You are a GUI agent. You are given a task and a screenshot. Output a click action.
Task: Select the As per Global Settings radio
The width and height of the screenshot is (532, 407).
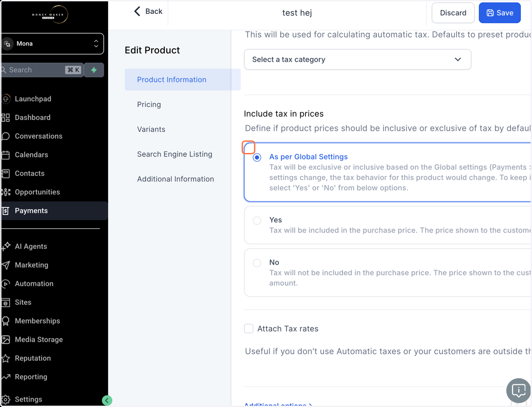257,157
